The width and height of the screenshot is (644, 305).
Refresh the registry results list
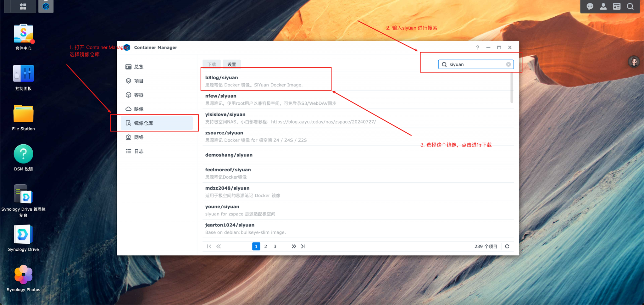tap(507, 247)
